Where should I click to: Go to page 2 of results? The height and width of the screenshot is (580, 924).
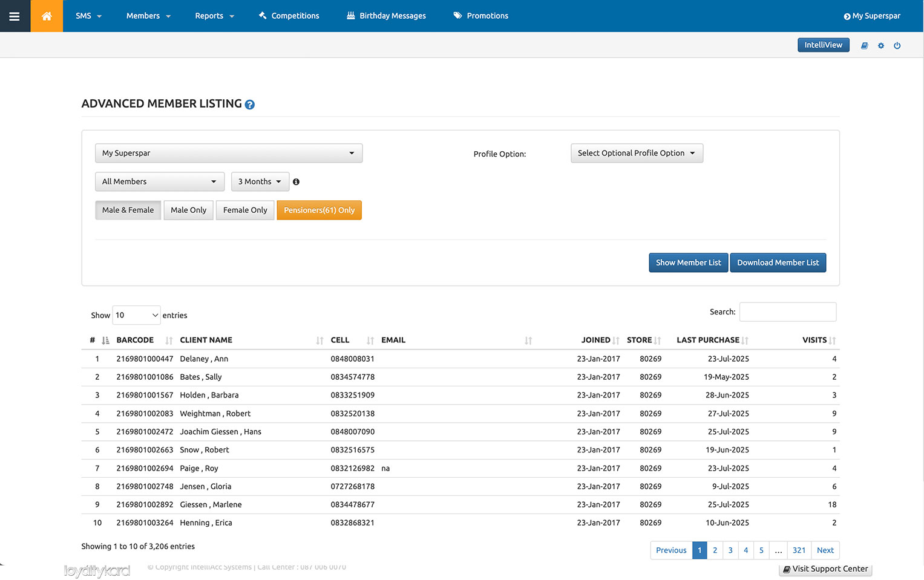pos(715,550)
